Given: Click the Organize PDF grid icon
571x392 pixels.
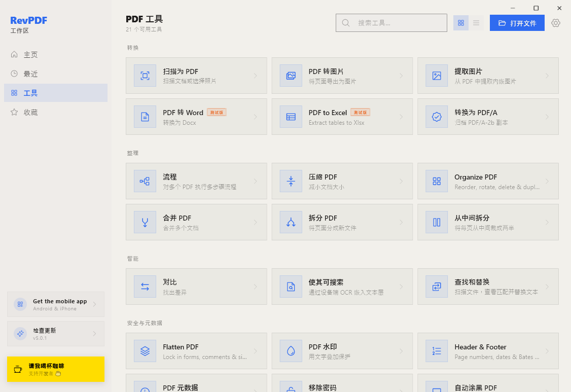Looking at the screenshot, I should (437, 181).
